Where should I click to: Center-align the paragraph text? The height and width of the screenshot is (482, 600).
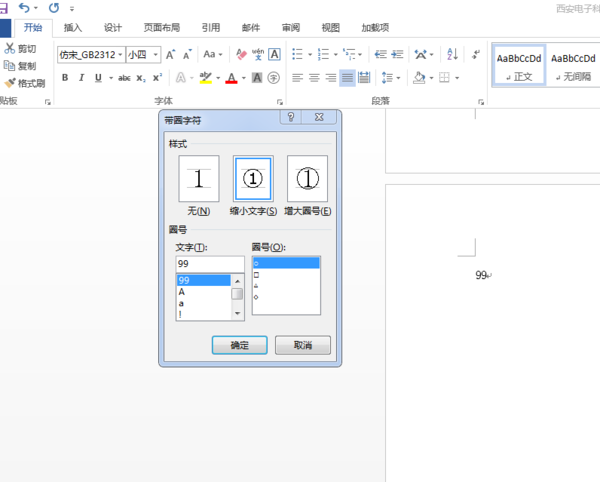(314, 77)
